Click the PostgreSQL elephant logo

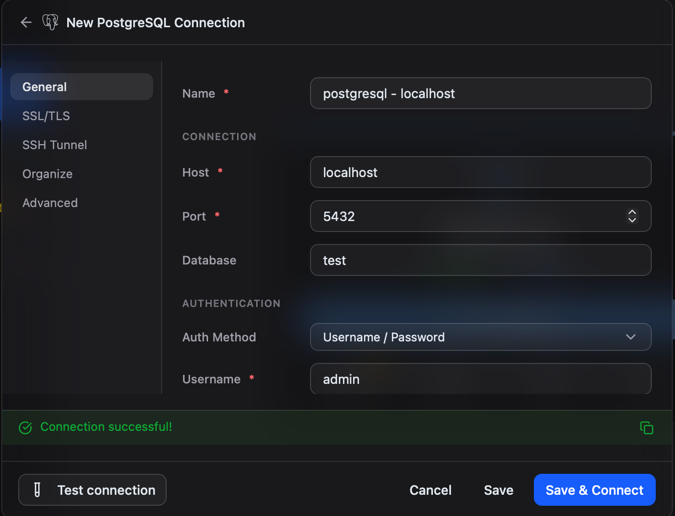(50, 22)
